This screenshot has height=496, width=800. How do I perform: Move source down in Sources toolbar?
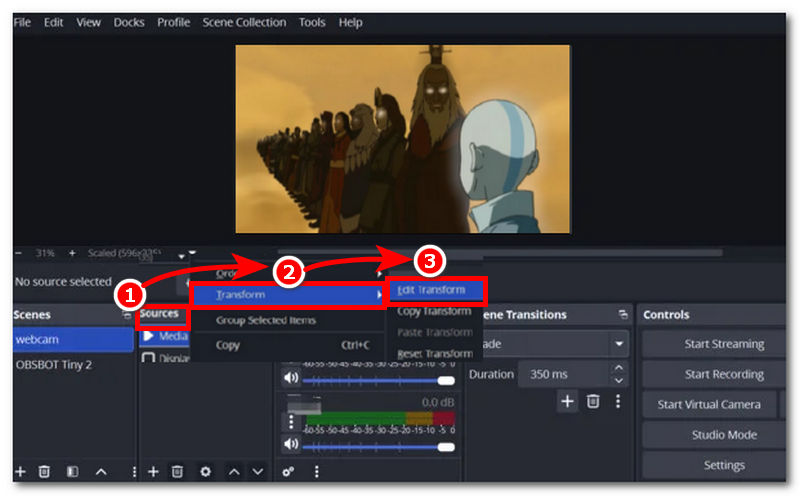pos(258,472)
